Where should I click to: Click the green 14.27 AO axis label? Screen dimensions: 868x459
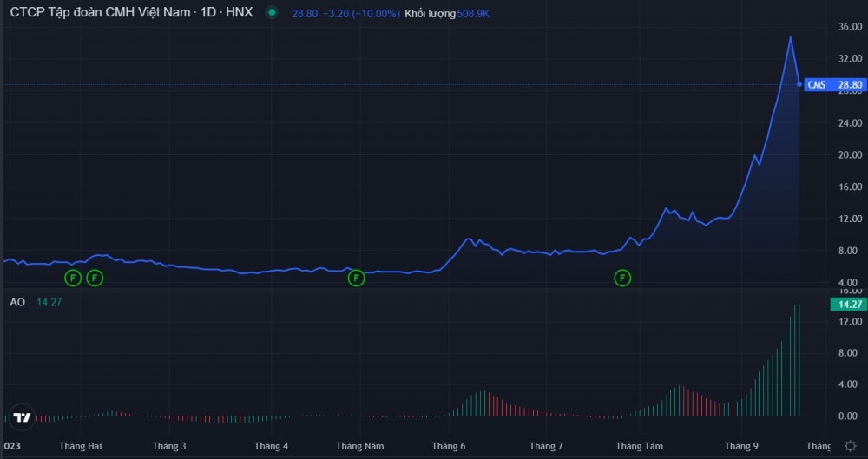[848, 304]
